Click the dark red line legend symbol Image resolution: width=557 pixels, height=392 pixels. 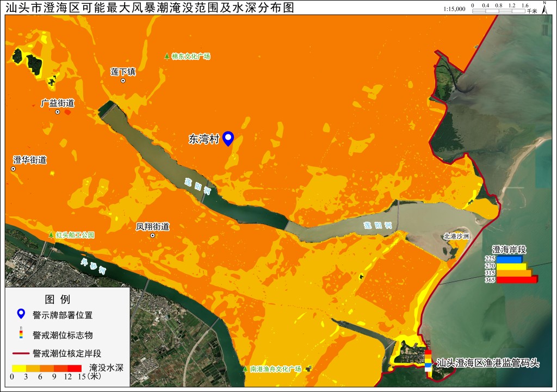(x=21, y=353)
